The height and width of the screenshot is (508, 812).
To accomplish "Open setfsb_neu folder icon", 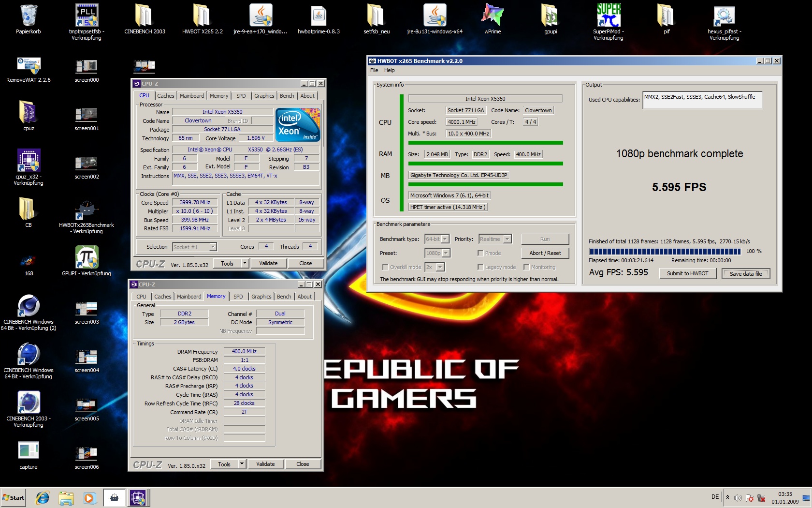I will pyautogui.click(x=377, y=15).
